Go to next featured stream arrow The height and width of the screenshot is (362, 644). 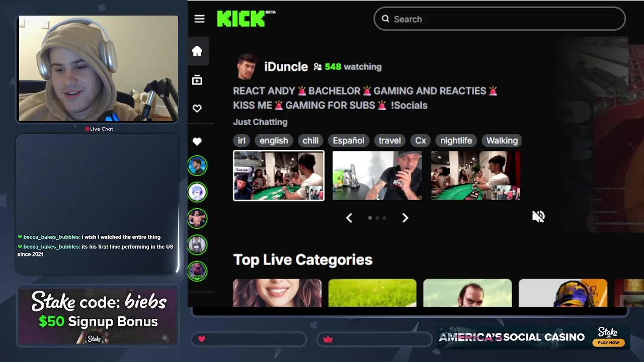coord(405,218)
